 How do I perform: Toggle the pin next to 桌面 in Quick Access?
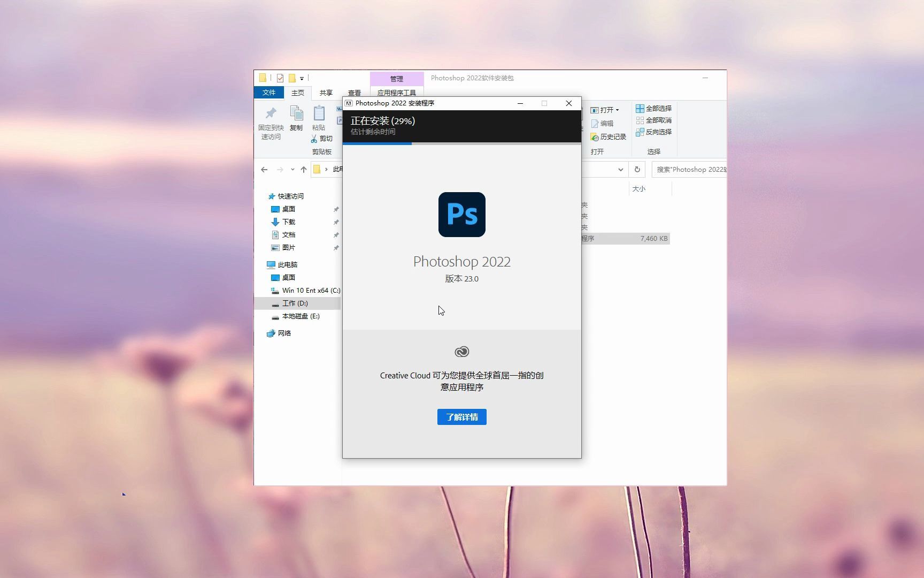point(336,209)
